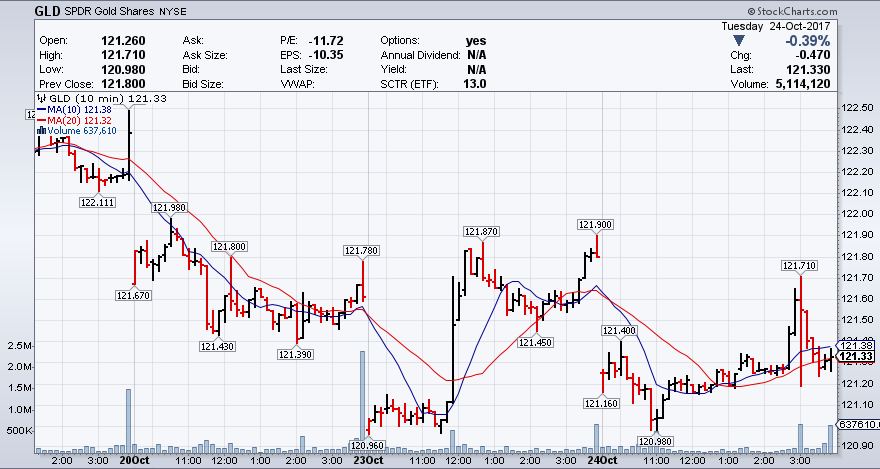
Task: Click the 637610 volume tag on right axis
Action: [858, 424]
